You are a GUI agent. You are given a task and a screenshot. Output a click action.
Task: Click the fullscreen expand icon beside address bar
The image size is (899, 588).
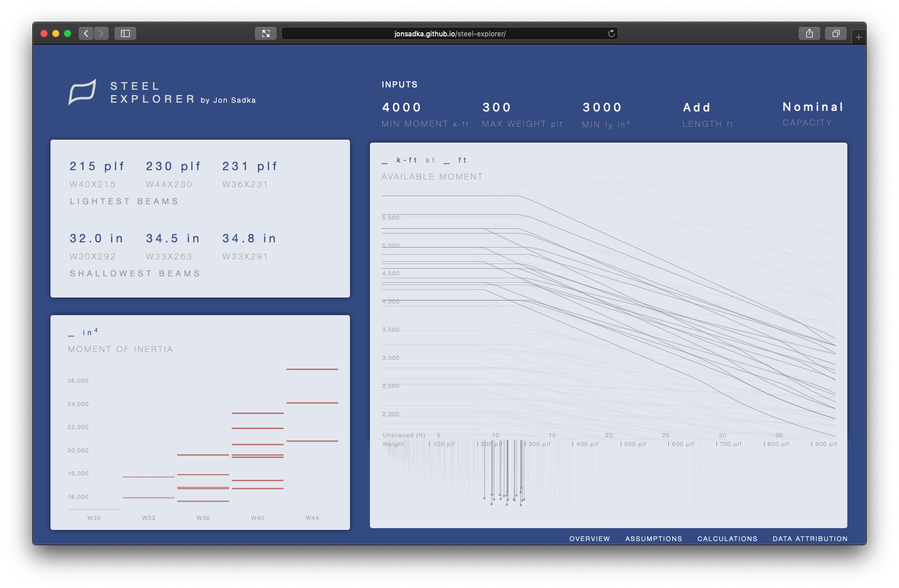[266, 33]
